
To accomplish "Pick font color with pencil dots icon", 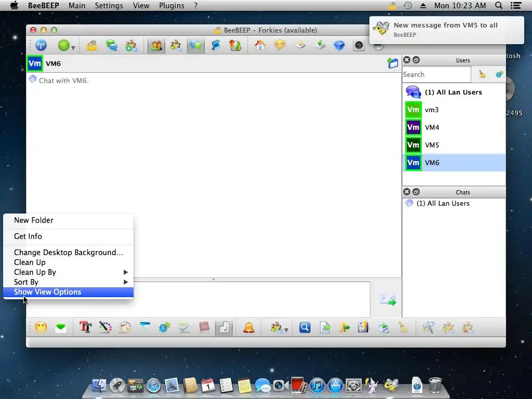I will click(105, 327).
